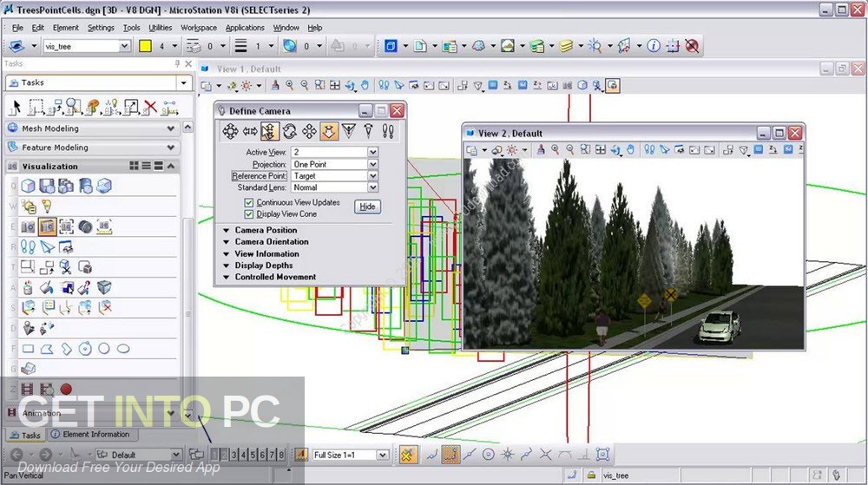868x485 pixels.
Task: Toggle view 8 button in view groups
Action: tap(281, 455)
